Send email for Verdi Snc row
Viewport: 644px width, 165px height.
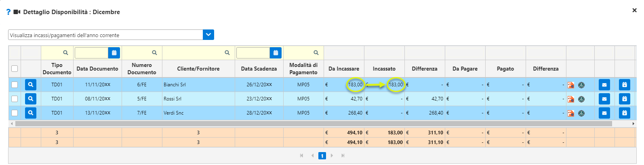coord(604,113)
